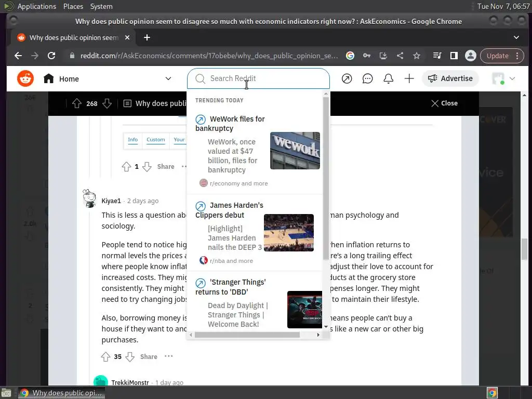
Task: Click the plus icon to create a post
Action: 409,79
